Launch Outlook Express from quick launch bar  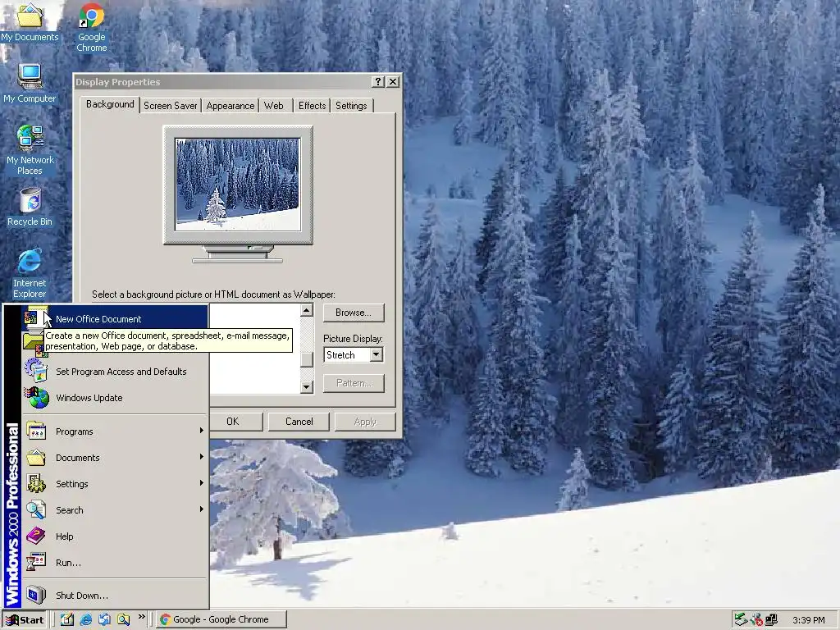coord(104,619)
